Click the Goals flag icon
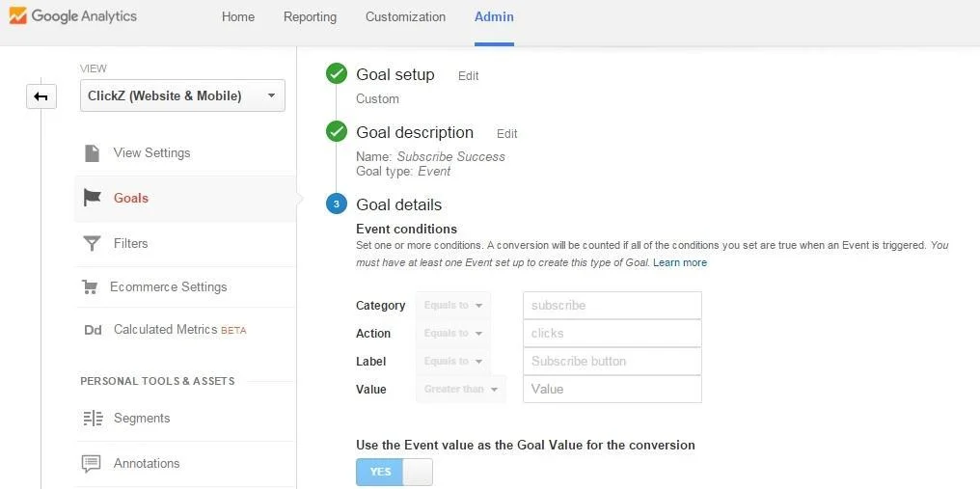Image resolution: width=980 pixels, height=489 pixels. (x=92, y=199)
